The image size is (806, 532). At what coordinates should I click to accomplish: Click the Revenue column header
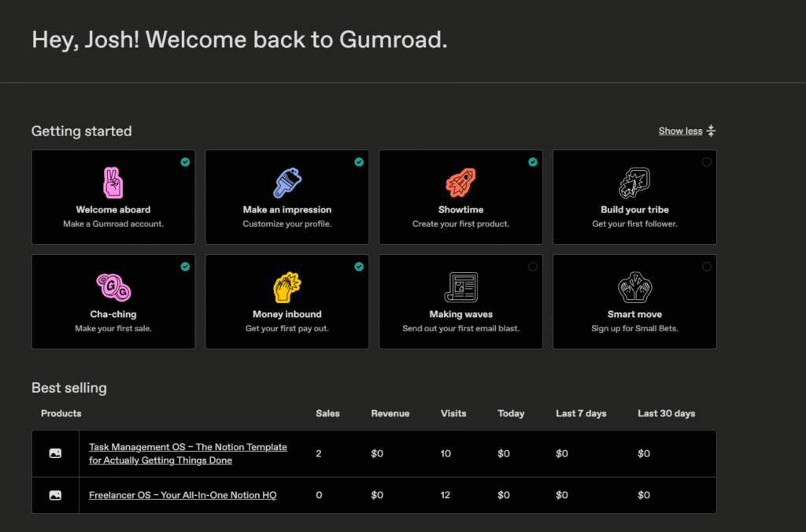coord(390,413)
